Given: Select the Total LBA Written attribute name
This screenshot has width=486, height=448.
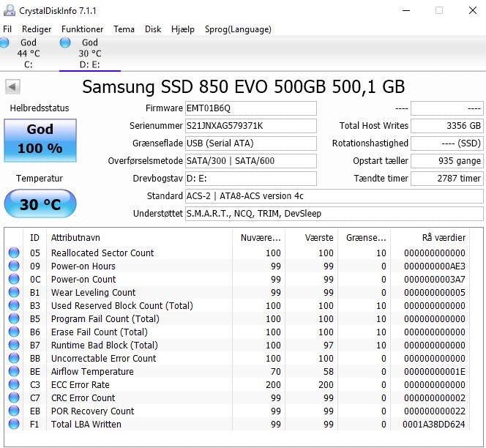Looking at the screenshot, I should click(x=86, y=424).
